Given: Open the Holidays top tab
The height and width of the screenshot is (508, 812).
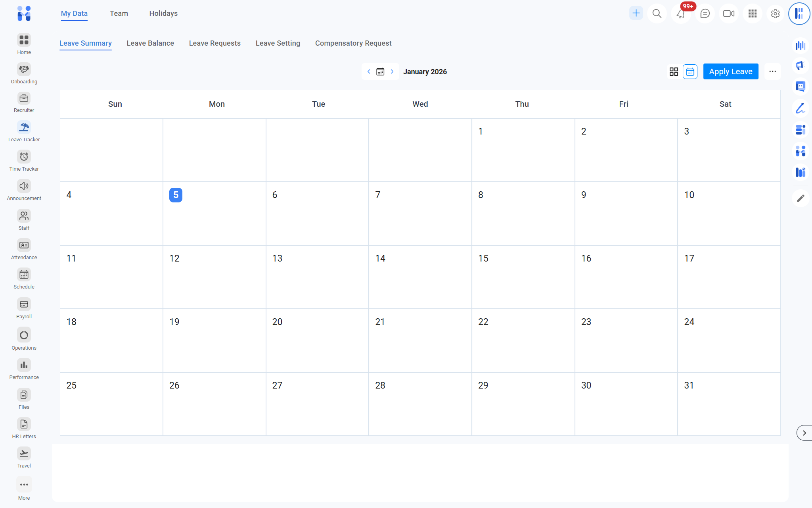Looking at the screenshot, I should (163, 13).
